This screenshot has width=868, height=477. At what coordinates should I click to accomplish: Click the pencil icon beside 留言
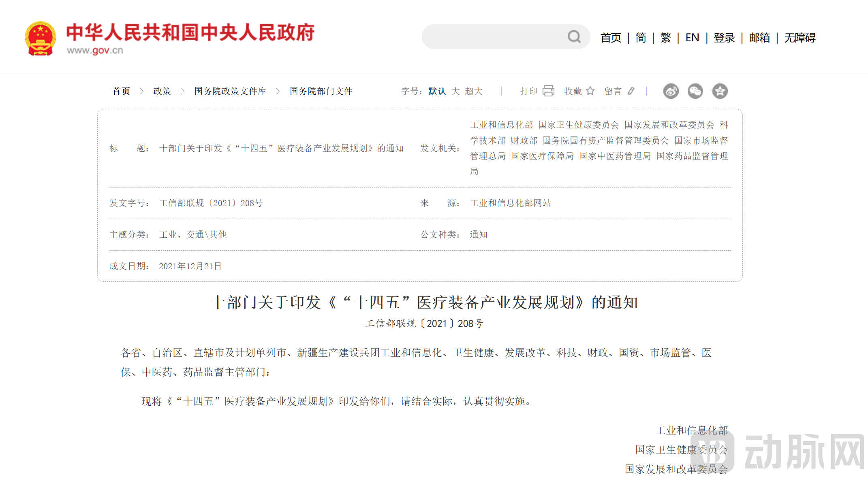631,91
